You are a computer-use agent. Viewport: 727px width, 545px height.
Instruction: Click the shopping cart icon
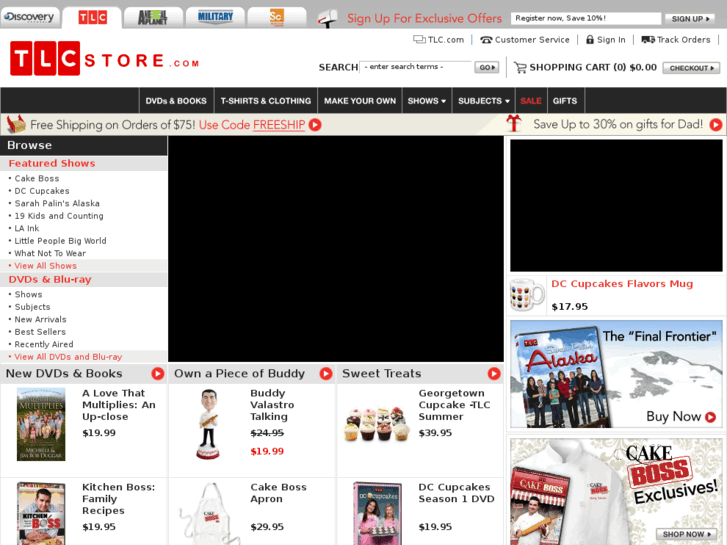520,68
